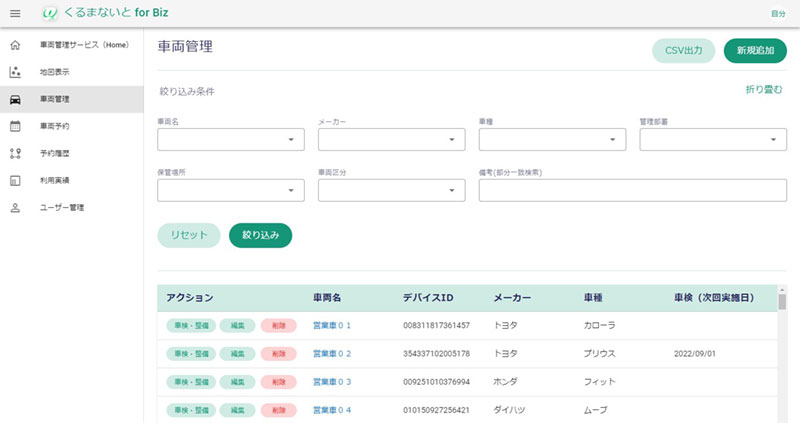Go to 車両予約 menu item
Image resolution: width=800 pixels, height=423 pixels.
click(x=71, y=126)
